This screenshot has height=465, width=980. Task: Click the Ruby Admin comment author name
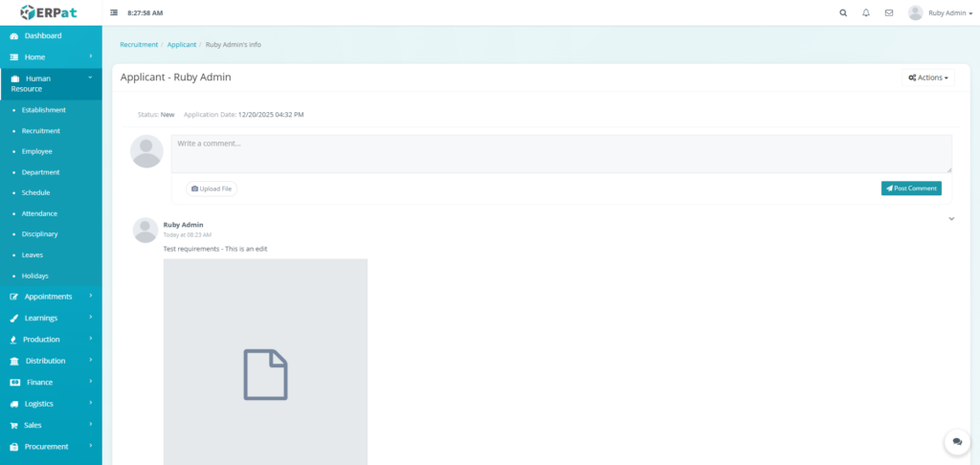tap(183, 225)
